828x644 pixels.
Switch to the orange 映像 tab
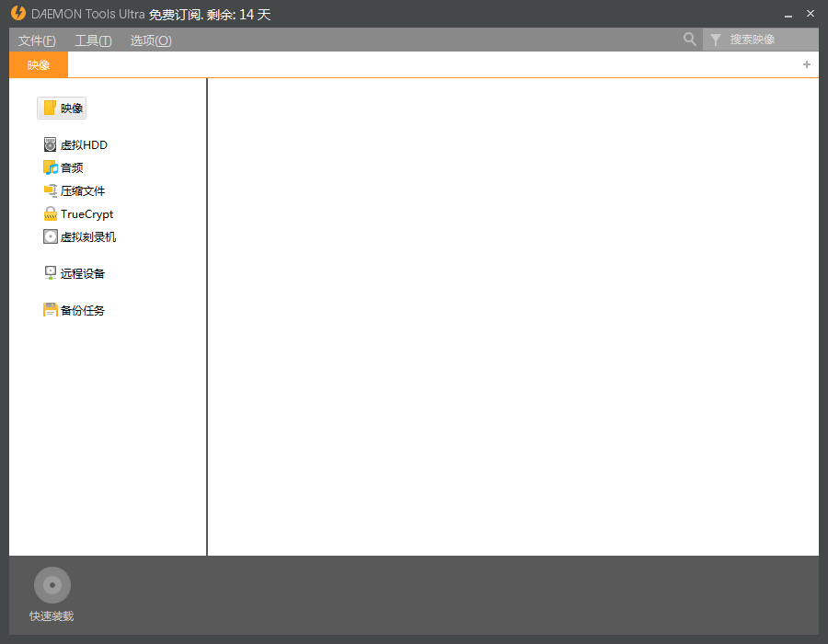[39, 64]
